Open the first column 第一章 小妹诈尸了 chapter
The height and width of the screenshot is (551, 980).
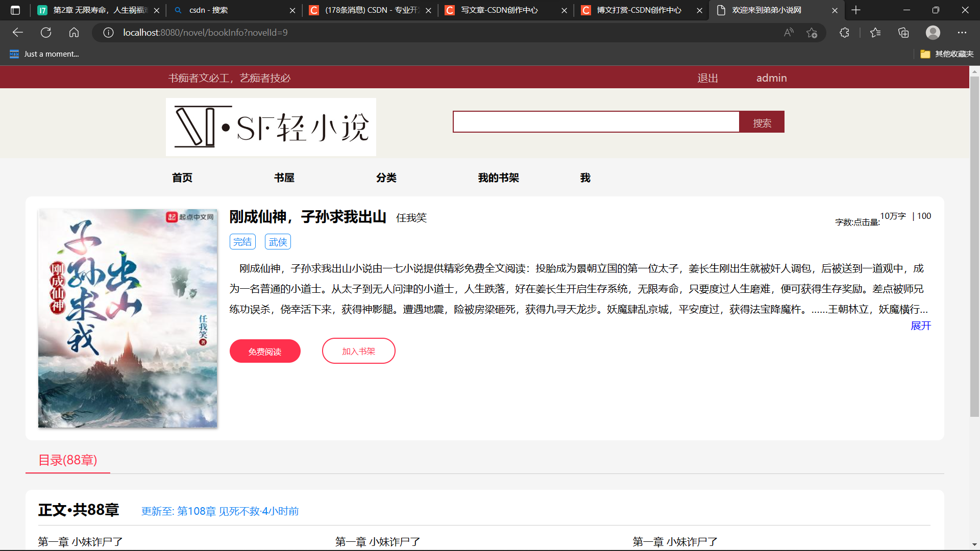81,541
